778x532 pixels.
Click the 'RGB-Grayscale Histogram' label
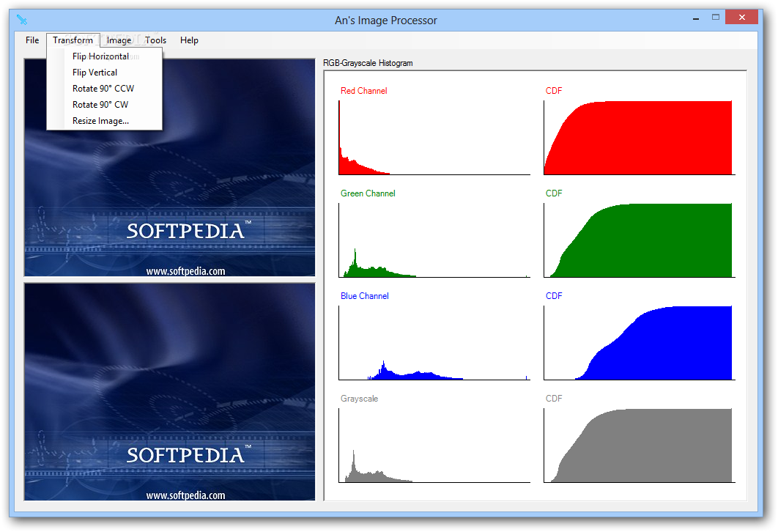(368, 63)
